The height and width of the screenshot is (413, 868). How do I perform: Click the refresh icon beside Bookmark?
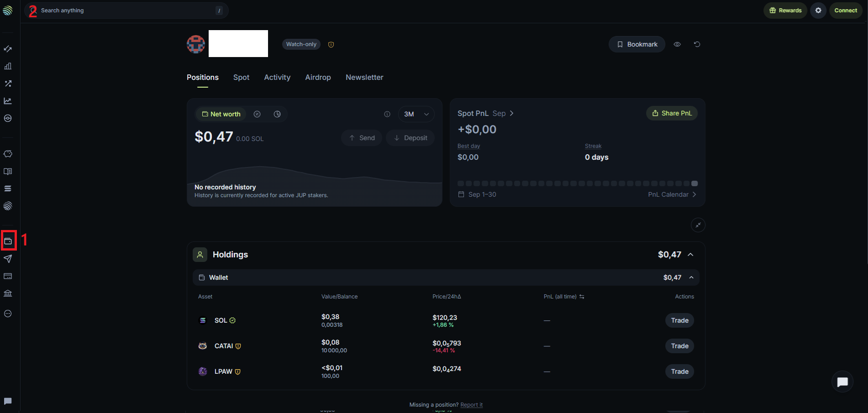pos(697,44)
